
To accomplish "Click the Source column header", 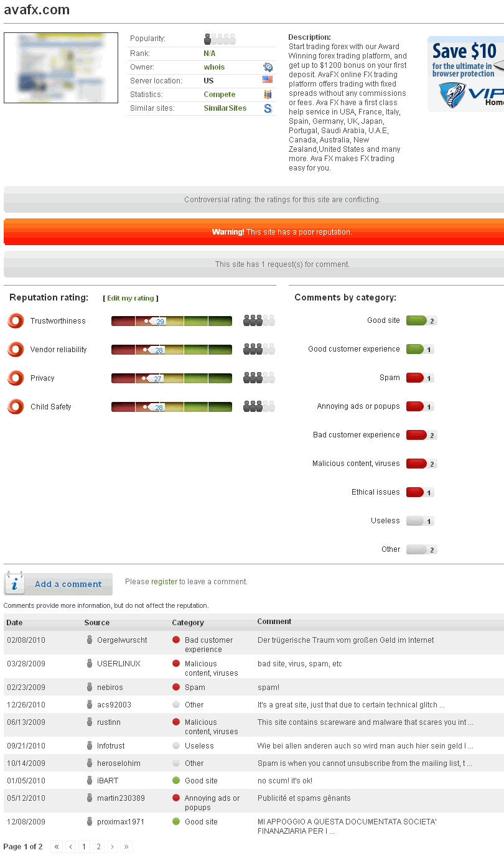I will pyautogui.click(x=97, y=622).
